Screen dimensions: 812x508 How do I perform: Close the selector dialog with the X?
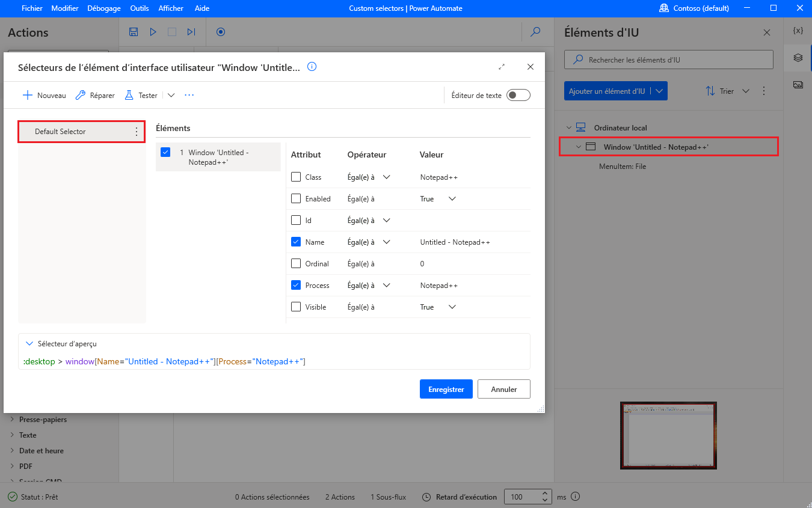[530, 67]
